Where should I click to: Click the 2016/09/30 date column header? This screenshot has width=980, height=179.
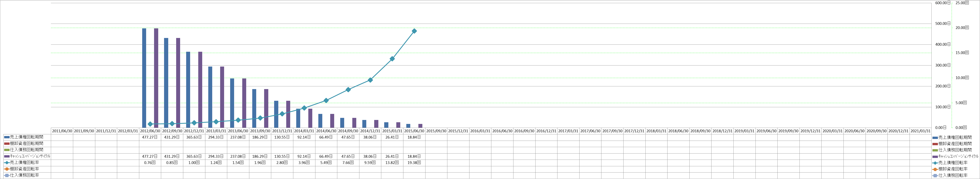click(x=525, y=131)
